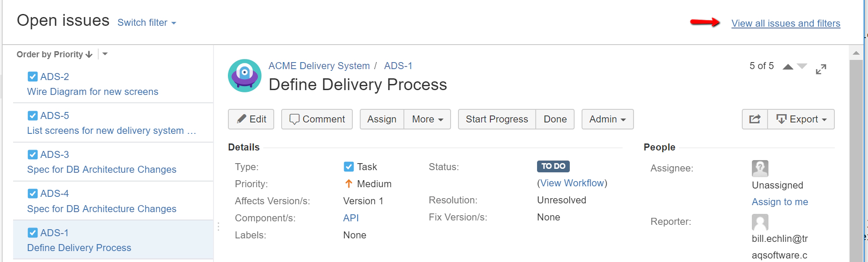This screenshot has height=262, width=868.
Task: Click the Medium priority arrow icon
Action: point(348,184)
